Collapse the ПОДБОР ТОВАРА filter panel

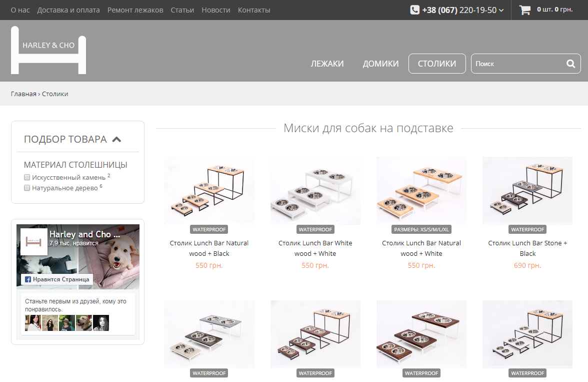click(x=116, y=139)
